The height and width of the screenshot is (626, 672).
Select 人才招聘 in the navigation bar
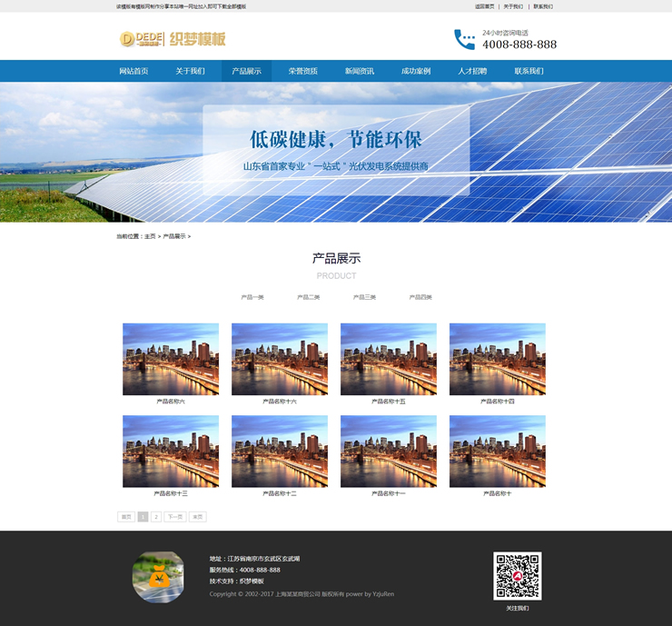tap(471, 71)
